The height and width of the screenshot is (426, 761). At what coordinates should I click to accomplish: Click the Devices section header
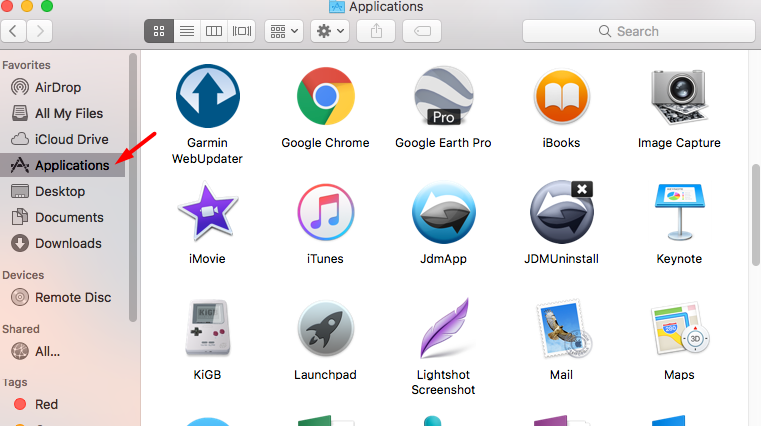click(23, 275)
